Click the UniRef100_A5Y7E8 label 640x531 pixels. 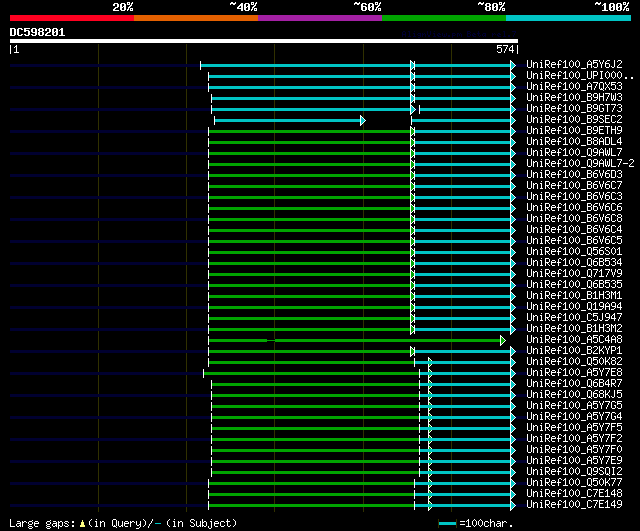(x=574, y=373)
